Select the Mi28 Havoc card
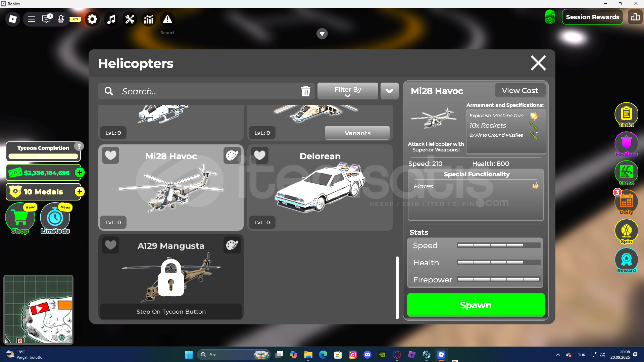Screen dimensions: 644x362 point(171,187)
